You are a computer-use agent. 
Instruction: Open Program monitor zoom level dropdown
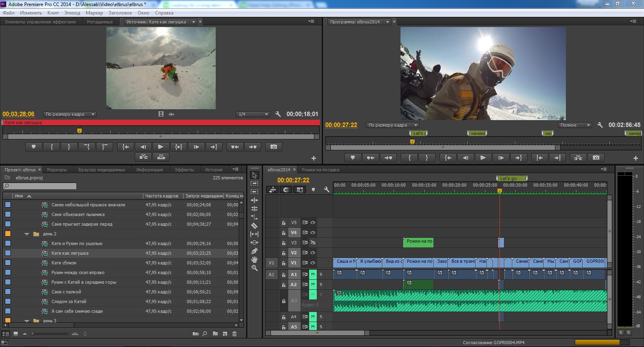click(x=393, y=125)
